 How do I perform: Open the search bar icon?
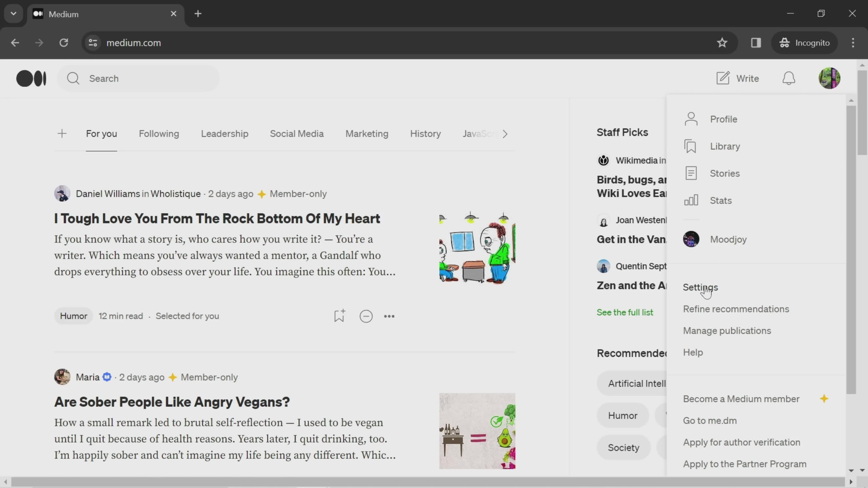pos(73,78)
